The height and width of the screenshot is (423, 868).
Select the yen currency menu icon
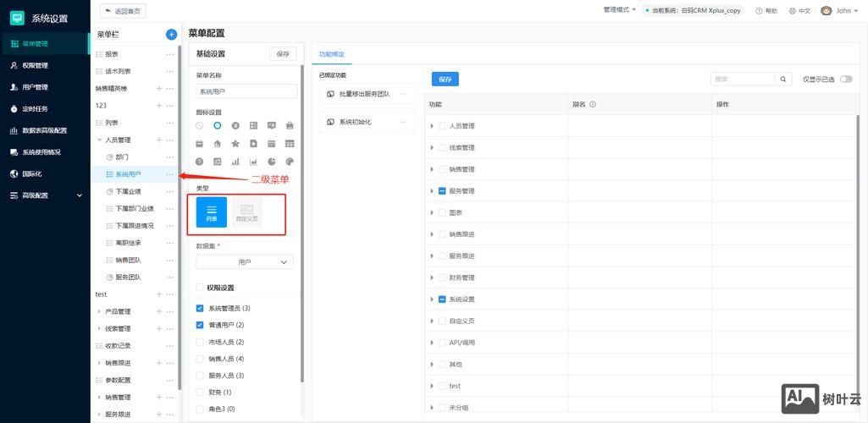[x=235, y=125]
